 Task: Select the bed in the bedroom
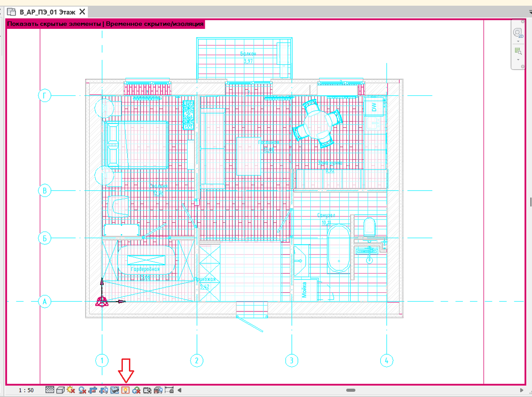[x=137, y=145]
